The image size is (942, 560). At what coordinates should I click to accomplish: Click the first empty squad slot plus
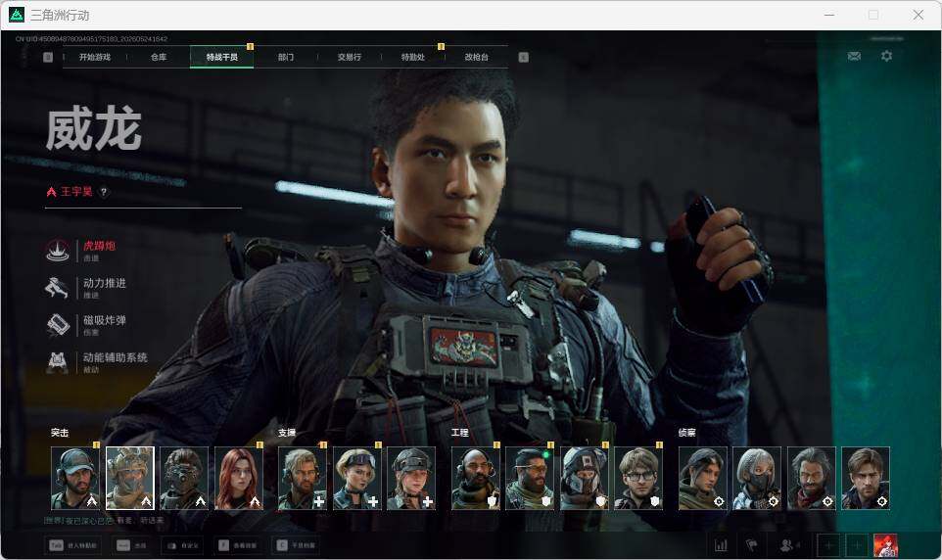(x=828, y=545)
